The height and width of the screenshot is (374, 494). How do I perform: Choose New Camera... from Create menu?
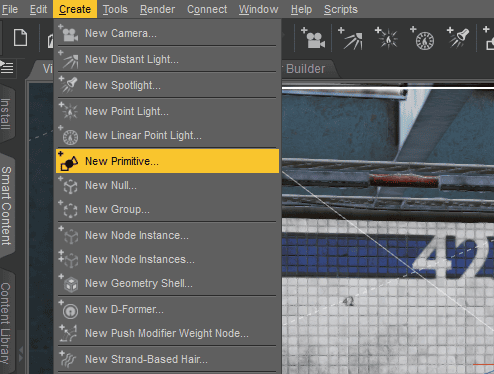(x=167, y=33)
